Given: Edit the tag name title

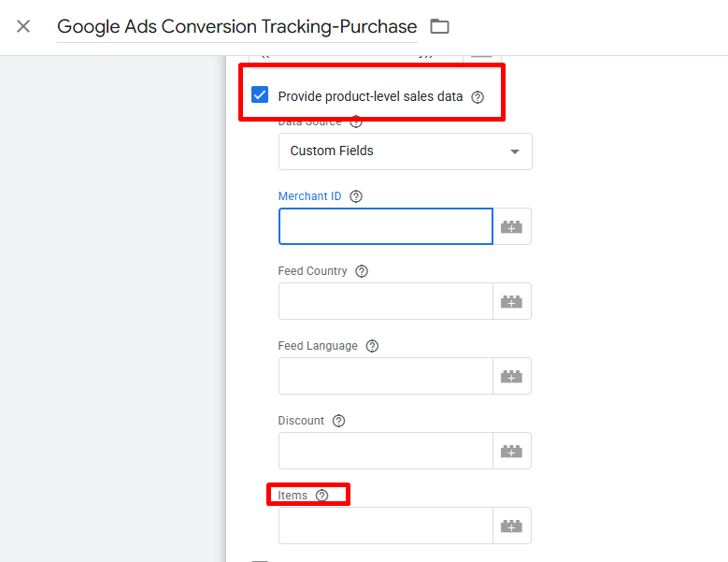Looking at the screenshot, I should click(x=236, y=26).
